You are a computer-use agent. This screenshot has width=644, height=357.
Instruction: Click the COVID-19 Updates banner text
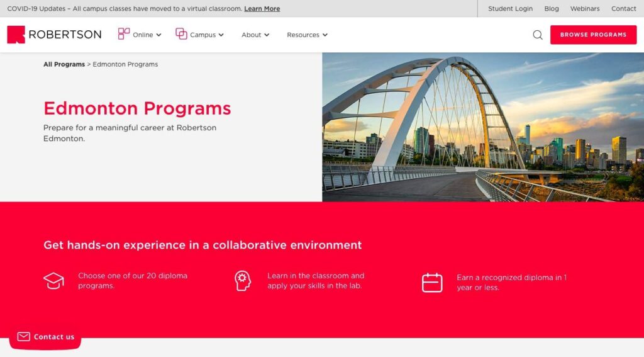(x=125, y=9)
